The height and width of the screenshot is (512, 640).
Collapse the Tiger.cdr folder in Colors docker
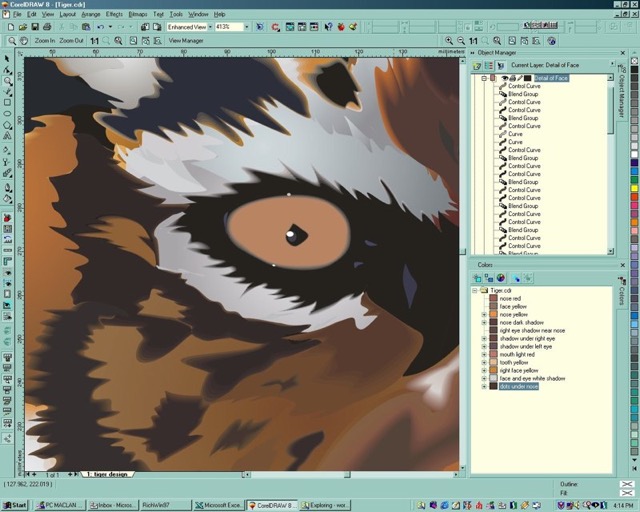tap(475, 290)
